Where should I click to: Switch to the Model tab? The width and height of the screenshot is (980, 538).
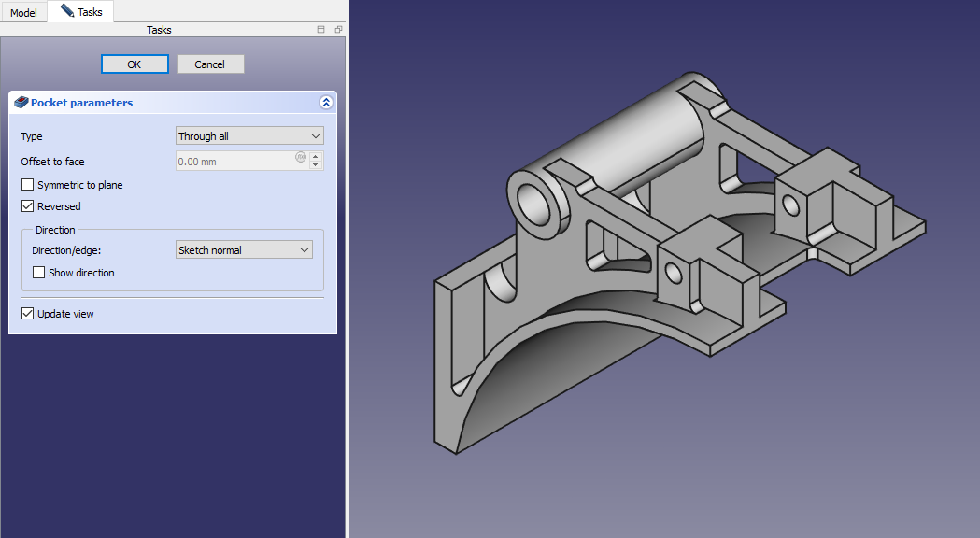(x=23, y=13)
